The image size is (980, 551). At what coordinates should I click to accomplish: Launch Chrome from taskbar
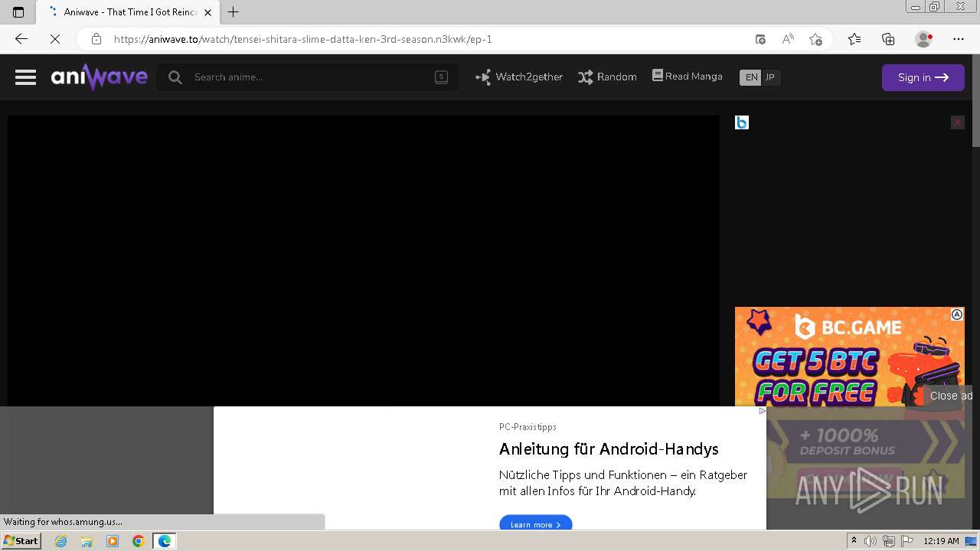coord(138,541)
